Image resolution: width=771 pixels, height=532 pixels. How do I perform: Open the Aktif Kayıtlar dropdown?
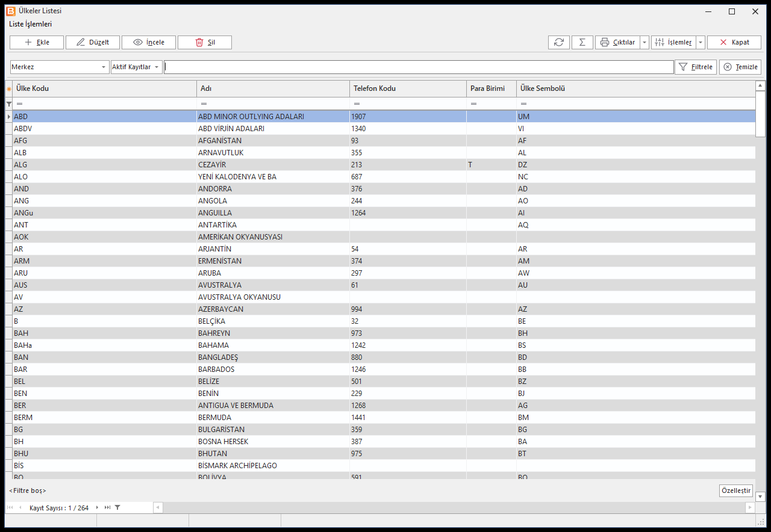137,67
